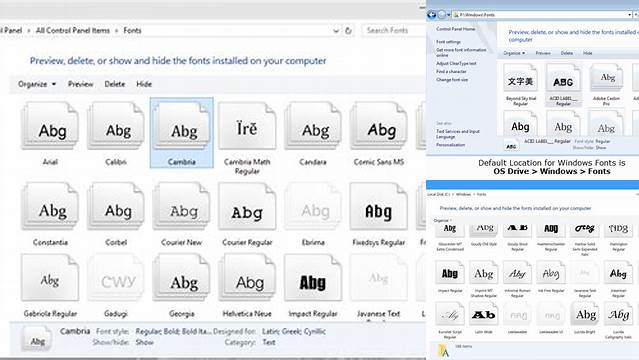
Task: Open the Personalization link in See also
Action: pyautogui.click(x=450, y=145)
